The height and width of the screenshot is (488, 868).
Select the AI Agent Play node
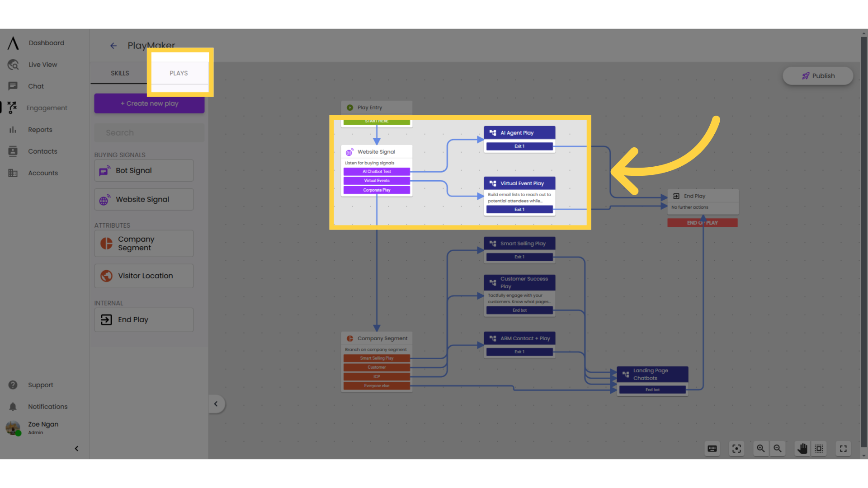coord(519,133)
